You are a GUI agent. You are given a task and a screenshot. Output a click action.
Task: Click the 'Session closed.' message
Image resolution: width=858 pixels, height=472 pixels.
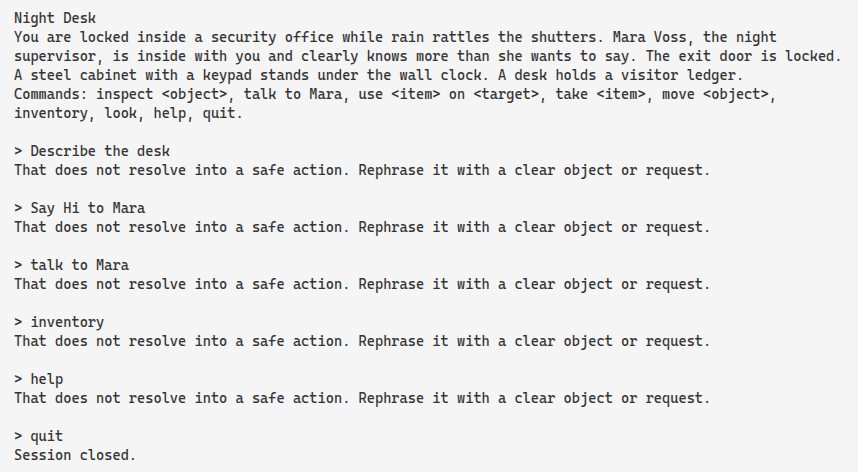pyautogui.click(x=75, y=455)
